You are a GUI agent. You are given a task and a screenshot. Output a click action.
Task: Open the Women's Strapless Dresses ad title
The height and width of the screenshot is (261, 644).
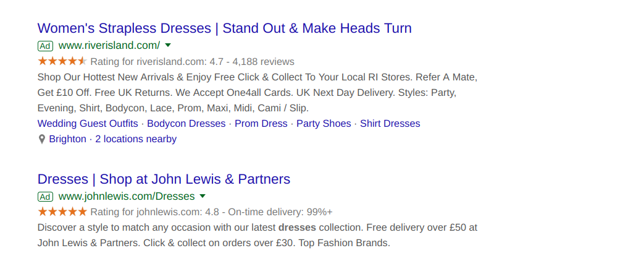[x=224, y=28]
